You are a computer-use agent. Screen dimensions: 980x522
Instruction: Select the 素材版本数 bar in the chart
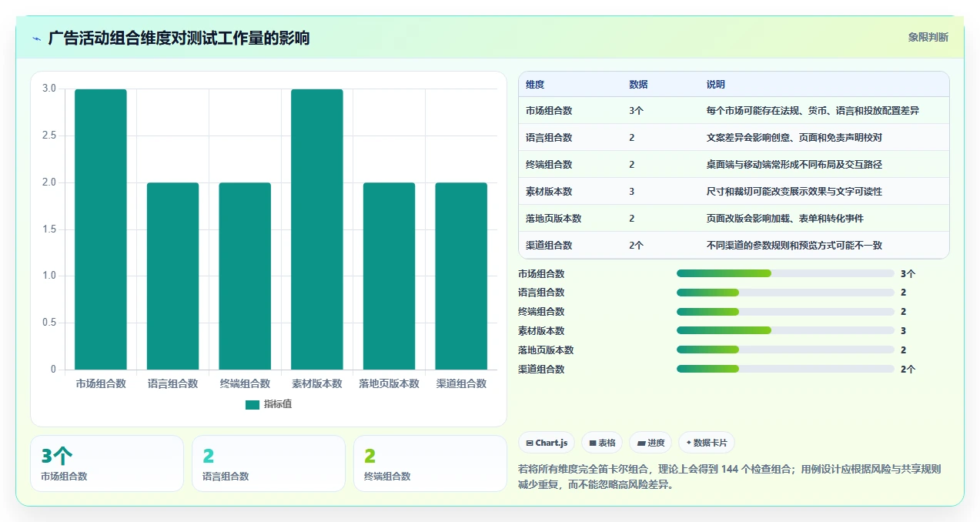coord(317,229)
